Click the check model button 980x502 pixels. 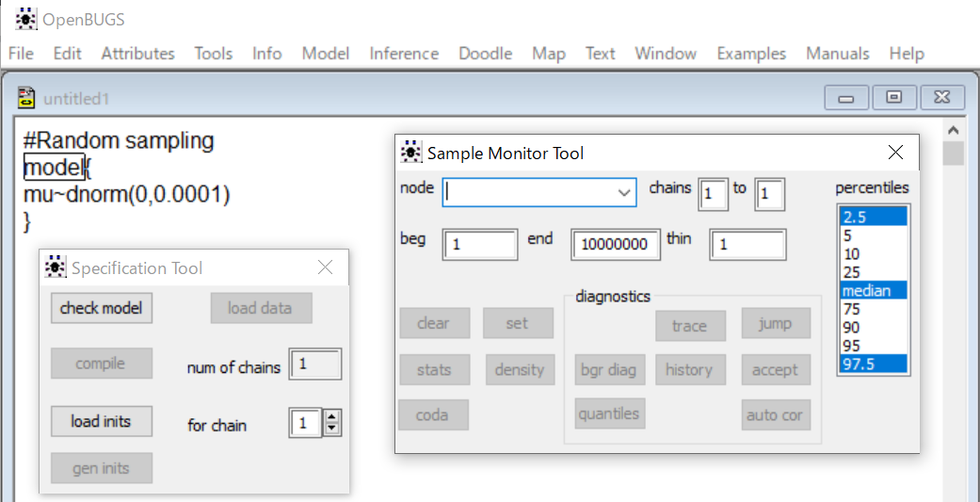[x=102, y=308]
